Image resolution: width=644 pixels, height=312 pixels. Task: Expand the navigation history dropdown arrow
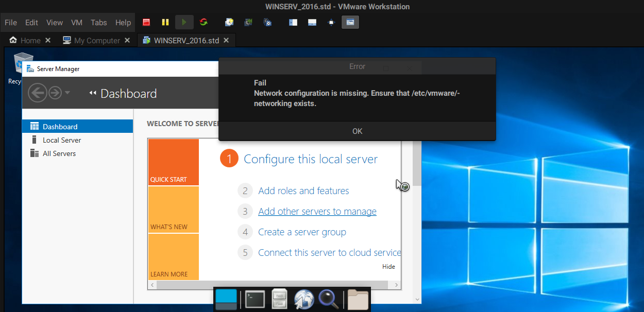pyautogui.click(x=67, y=93)
